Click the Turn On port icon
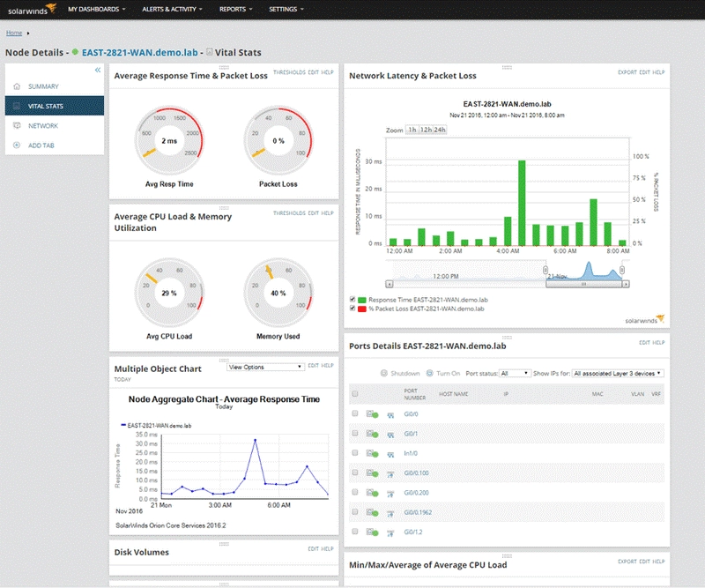This screenshot has width=705, height=588. coord(429,374)
